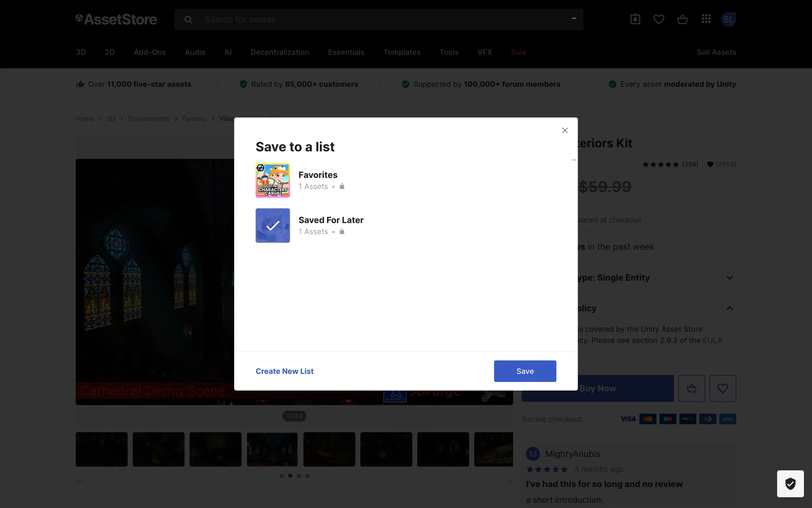Toggle the Saved For Later list checkmark
Image resolution: width=812 pixels, height=508 pixels.
[273, 225]
